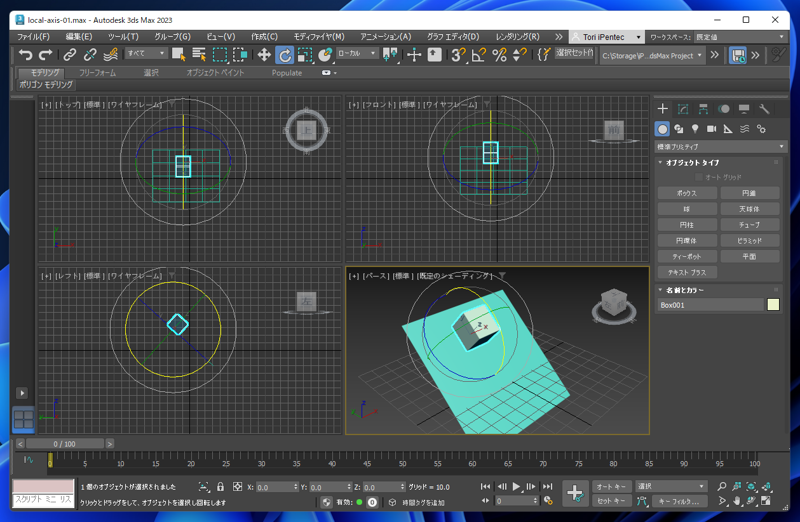Screen dimensions: 800x522
Task: Click the Set Key mode button
Action: (x=611, y=501)
